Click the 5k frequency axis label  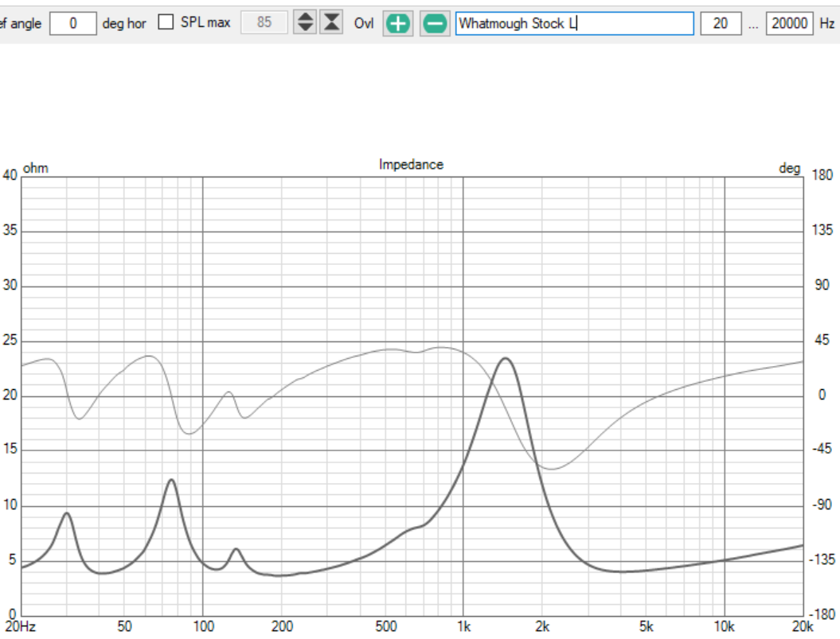tap(646, 626)
